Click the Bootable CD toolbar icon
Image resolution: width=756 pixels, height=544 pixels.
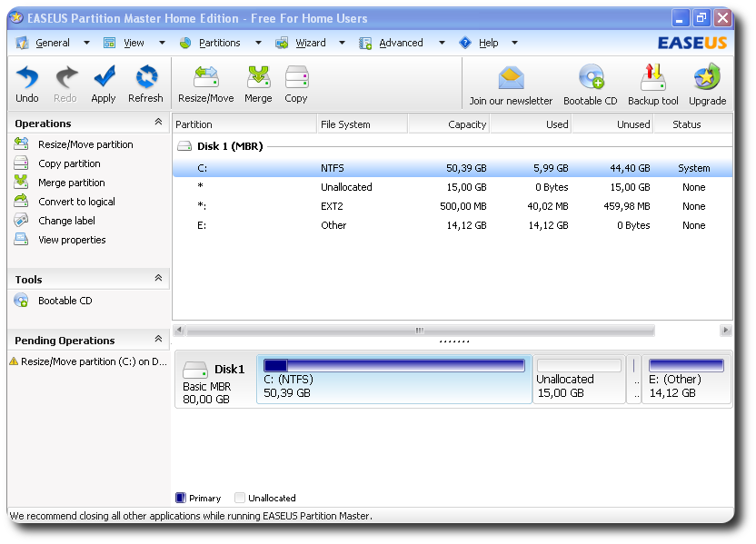click(591, 77)
